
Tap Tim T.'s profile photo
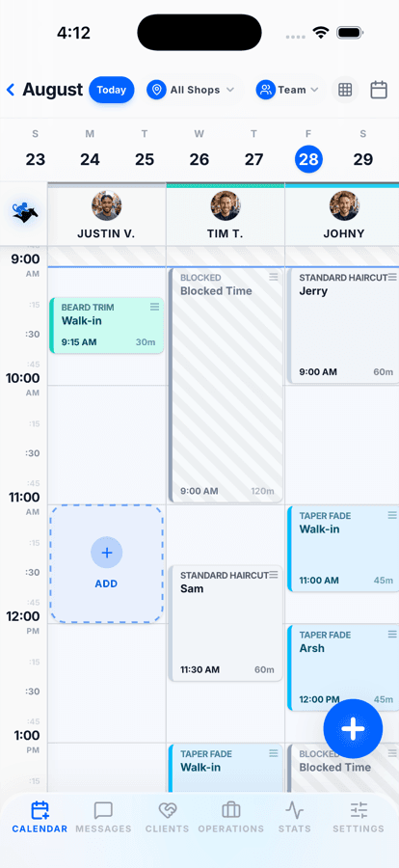(226, 205)
